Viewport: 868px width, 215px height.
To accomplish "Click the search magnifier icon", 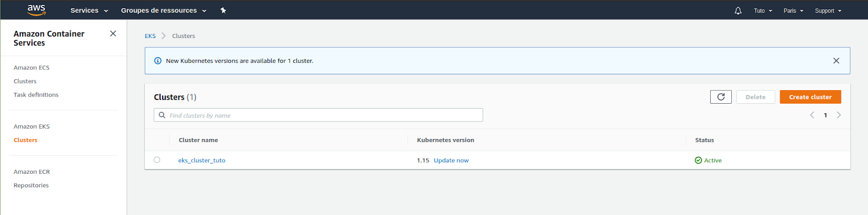I will click(162, 115).
